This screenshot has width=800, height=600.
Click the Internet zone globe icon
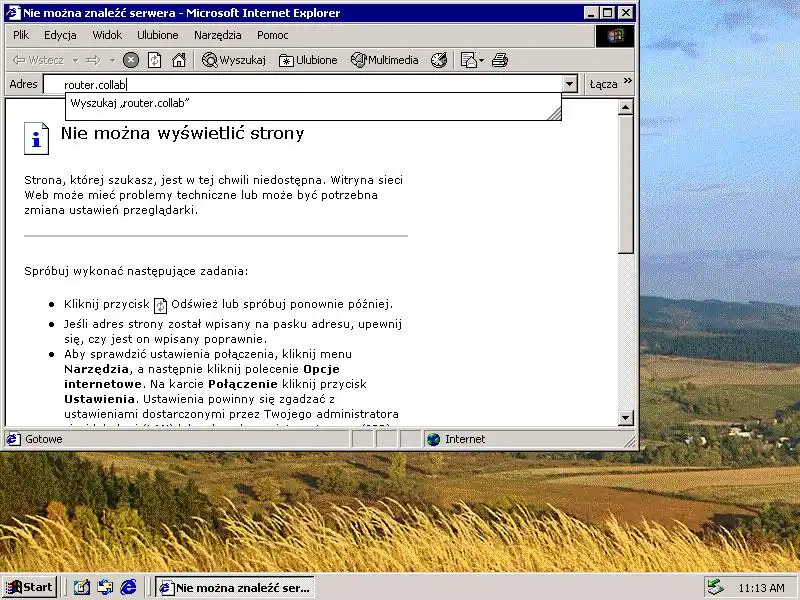[x=434, y=439]
